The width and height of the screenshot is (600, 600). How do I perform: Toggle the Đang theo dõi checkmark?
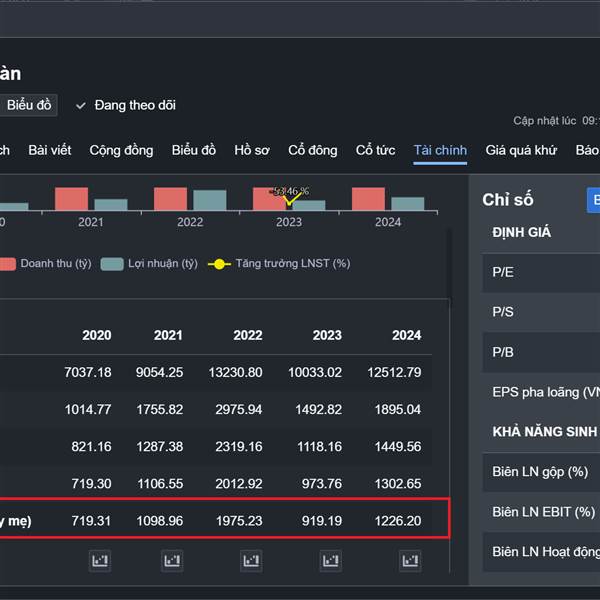(x=81, y=105)
